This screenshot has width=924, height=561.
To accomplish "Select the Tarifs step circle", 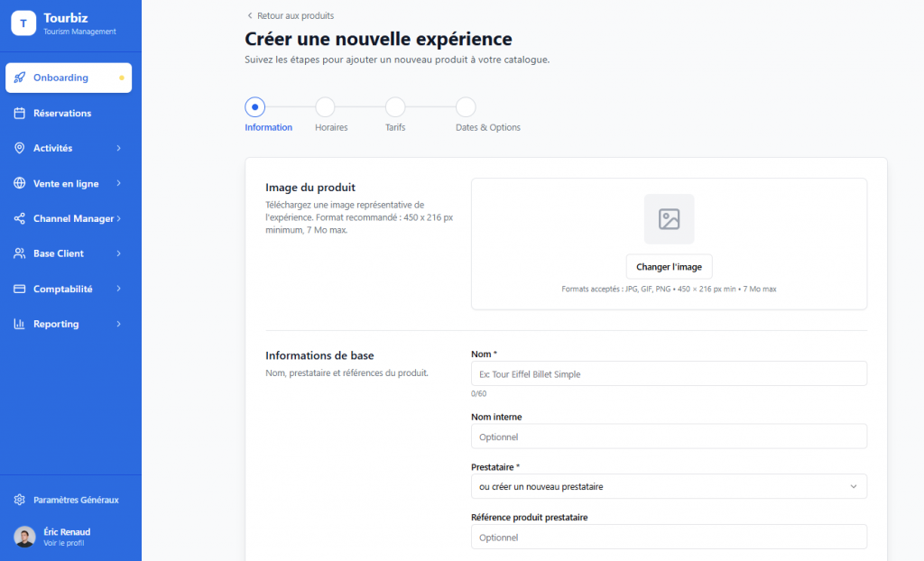I will point(395,107).
